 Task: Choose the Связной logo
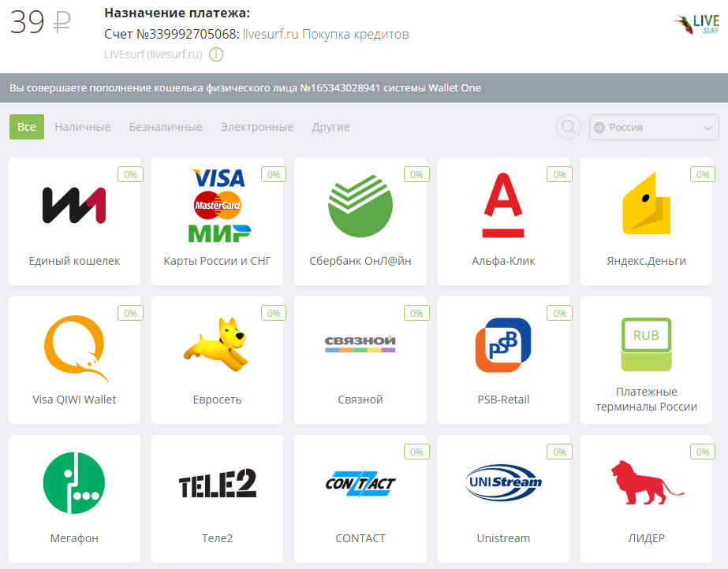pyautogui.click(x=360, y=343)
